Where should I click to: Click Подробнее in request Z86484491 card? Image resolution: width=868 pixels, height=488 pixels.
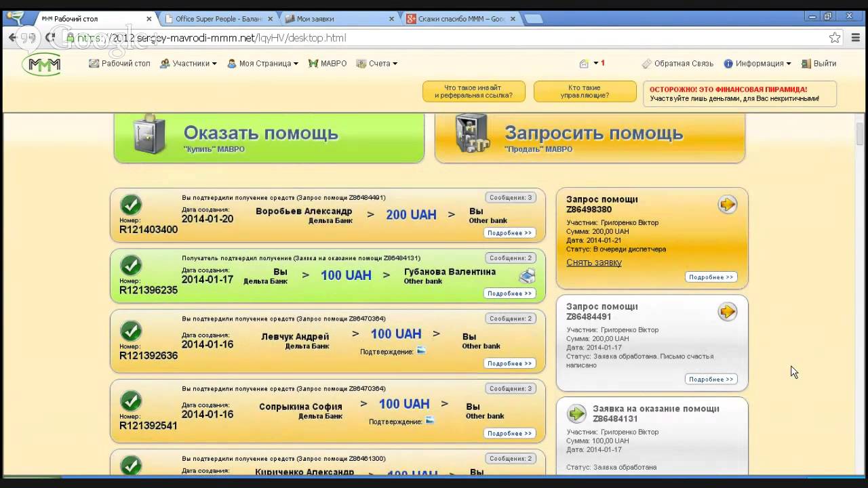coord(711,380)
